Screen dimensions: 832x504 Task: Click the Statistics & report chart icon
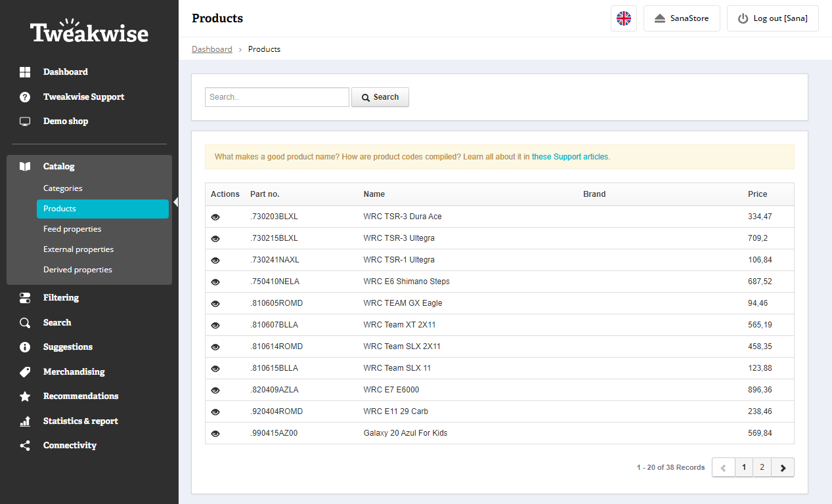[25, 421]
